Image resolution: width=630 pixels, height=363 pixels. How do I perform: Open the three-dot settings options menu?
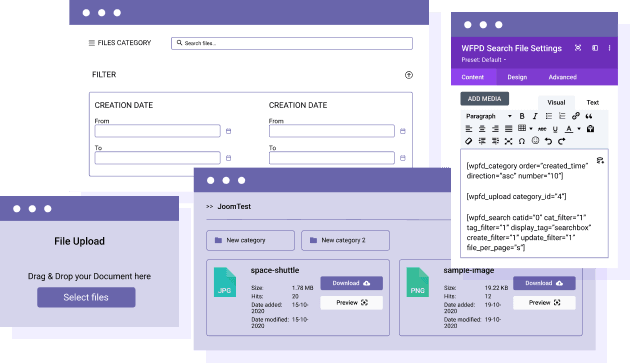click(x=610, y=48)
